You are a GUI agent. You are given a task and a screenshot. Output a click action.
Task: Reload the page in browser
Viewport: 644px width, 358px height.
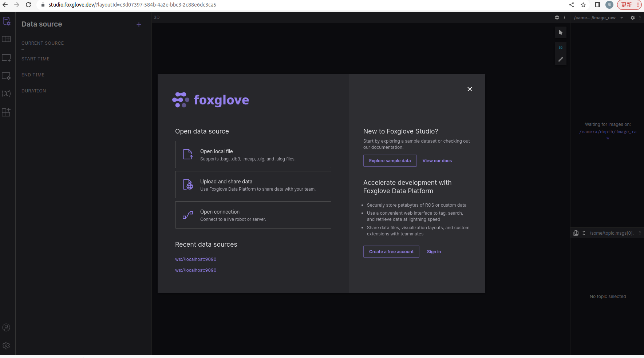tap(28, 5)
